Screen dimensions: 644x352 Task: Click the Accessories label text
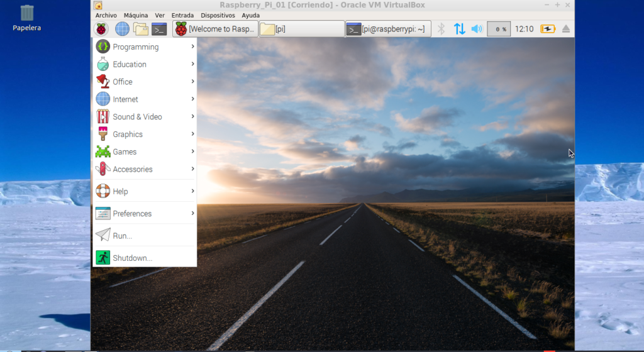pyautogui.click(x=133, y=170)
